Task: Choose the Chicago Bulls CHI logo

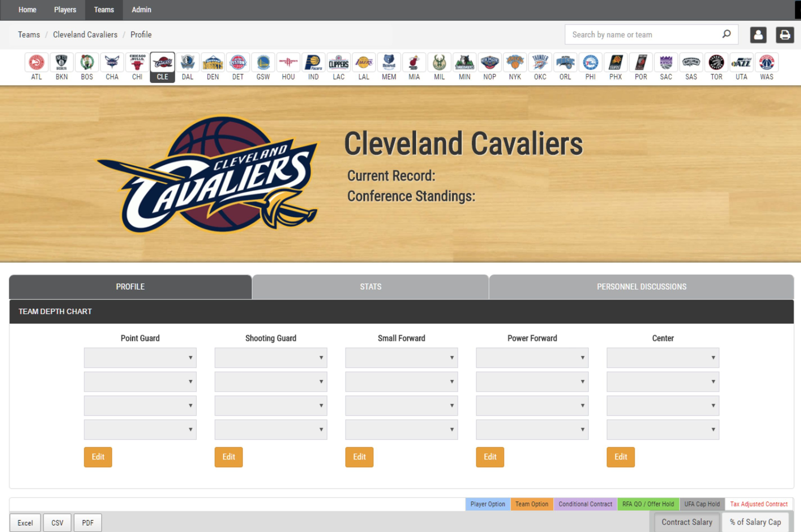Action: pyautogui.click(x=137, y=67)
